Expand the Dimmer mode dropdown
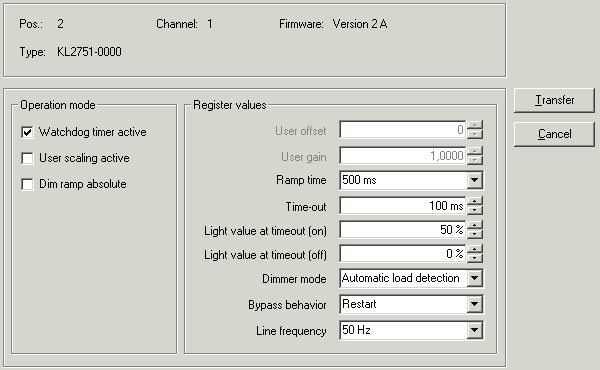Viewport: 600px width, 370px height. (474, 278)
